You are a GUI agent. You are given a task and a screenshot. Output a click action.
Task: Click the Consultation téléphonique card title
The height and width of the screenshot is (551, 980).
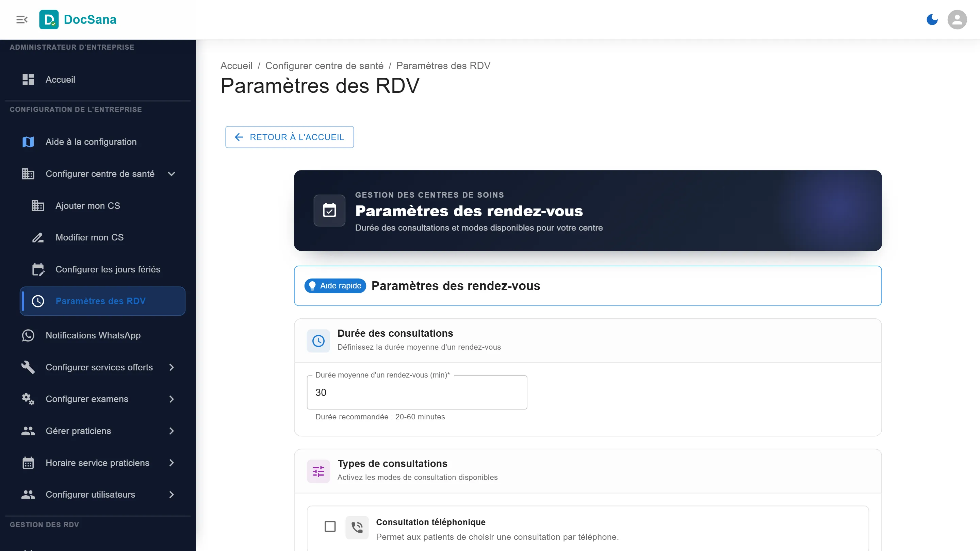coord(431,522)
